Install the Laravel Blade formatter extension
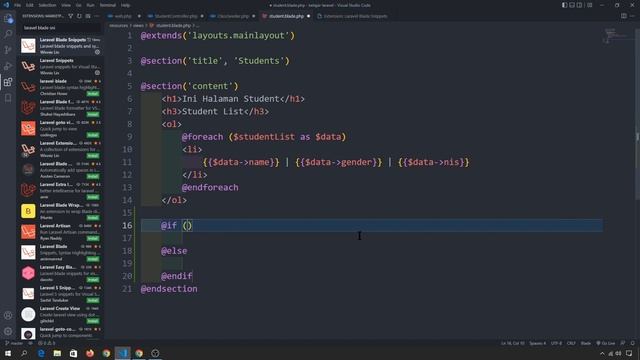 93,114
